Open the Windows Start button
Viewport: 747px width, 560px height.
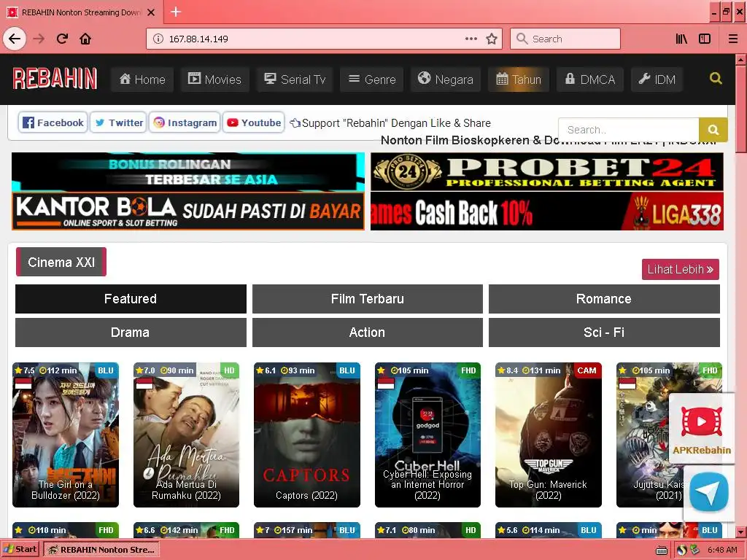[x=21, y=550]
